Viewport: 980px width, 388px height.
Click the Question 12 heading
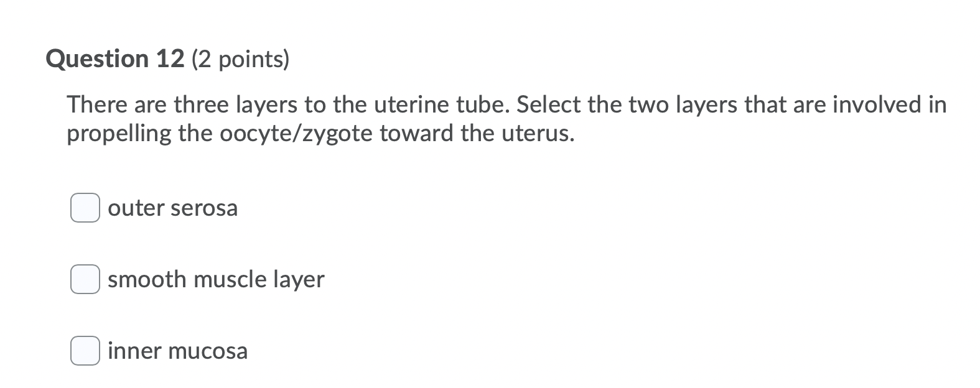click(169, 58)
